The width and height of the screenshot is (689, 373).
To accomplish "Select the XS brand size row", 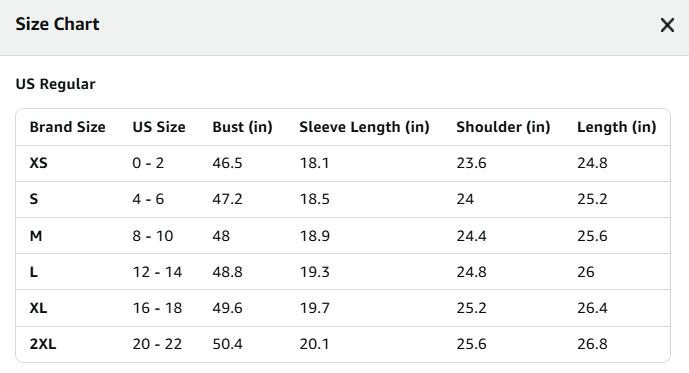I will (343, 163).
